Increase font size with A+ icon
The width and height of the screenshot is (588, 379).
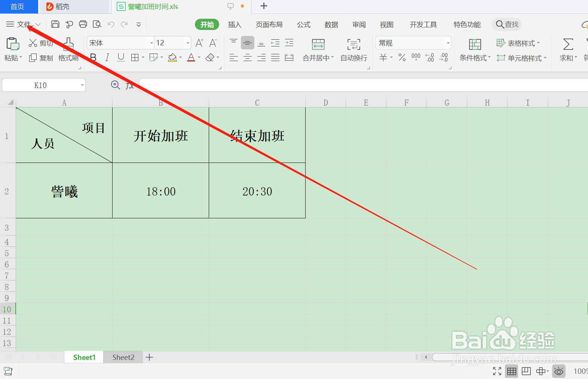point(199,43)
